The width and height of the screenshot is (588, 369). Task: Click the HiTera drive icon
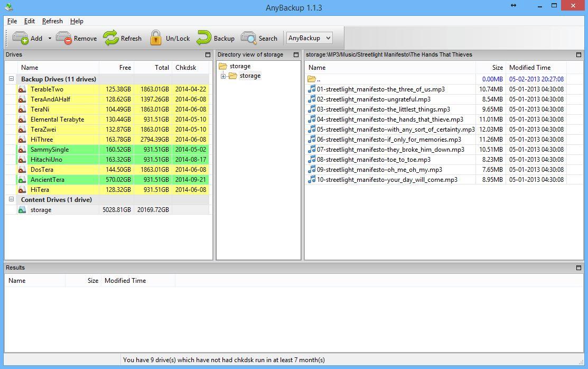pos(22,190)
